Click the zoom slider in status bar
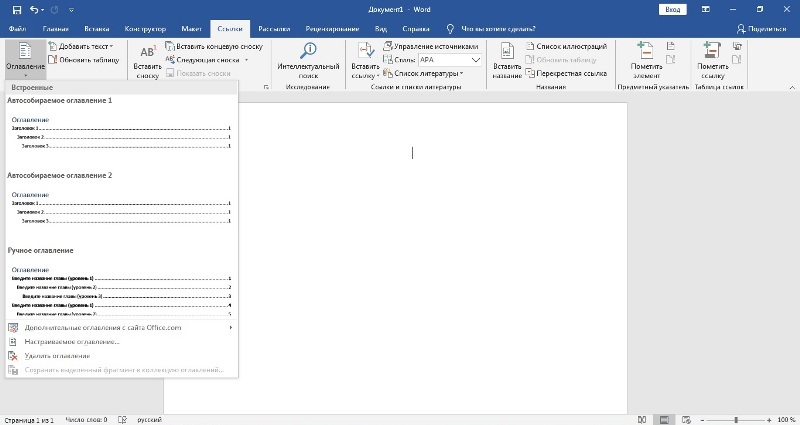The width and height of the screenshot is (800, 425). point(737,419)
